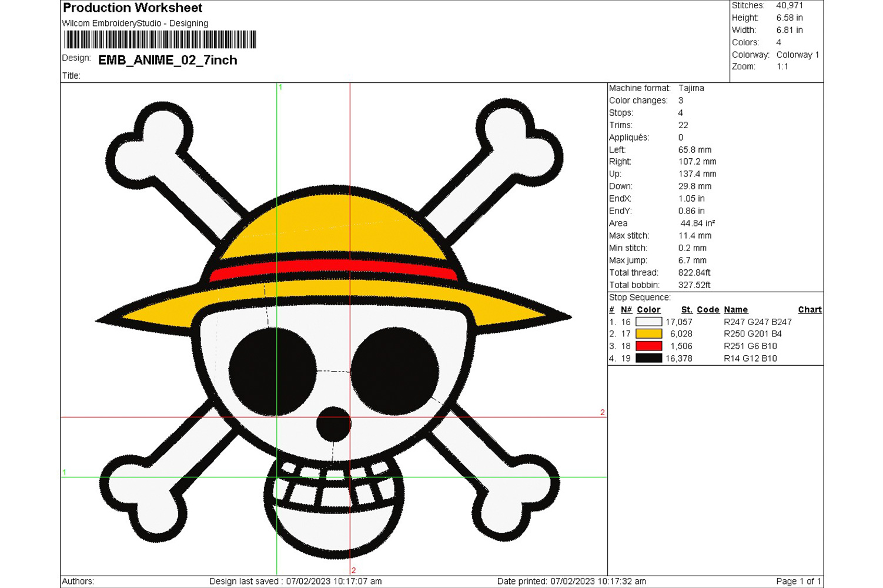Click the red band on the straw hat
This screenshot has width=883, height=588.
(333, 269)
